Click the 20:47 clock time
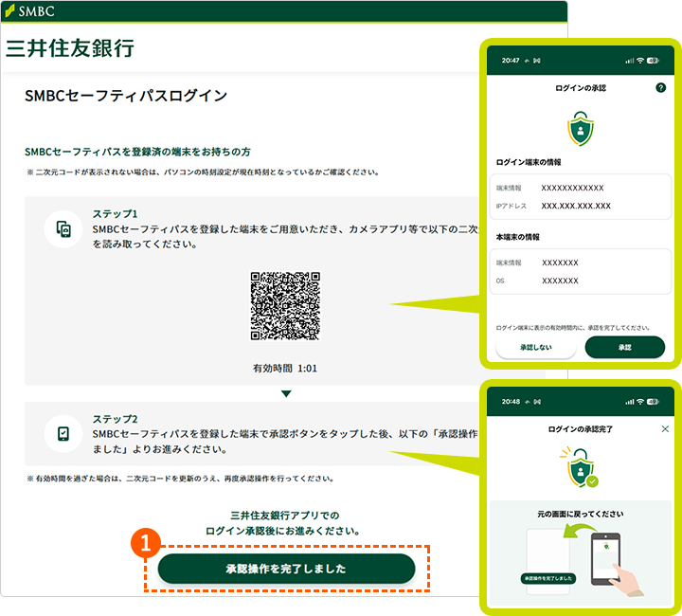The height and width of the screenshot is (616, 682). click(511, 61)
